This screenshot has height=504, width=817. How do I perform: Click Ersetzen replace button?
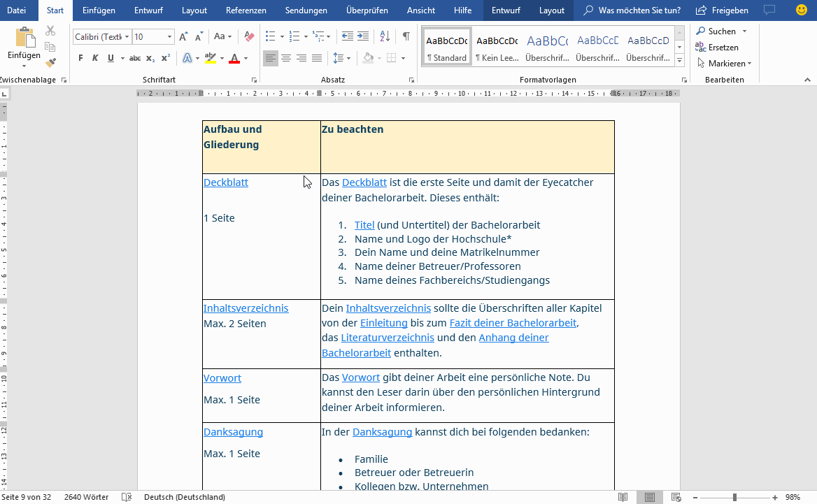coord(717,48)
